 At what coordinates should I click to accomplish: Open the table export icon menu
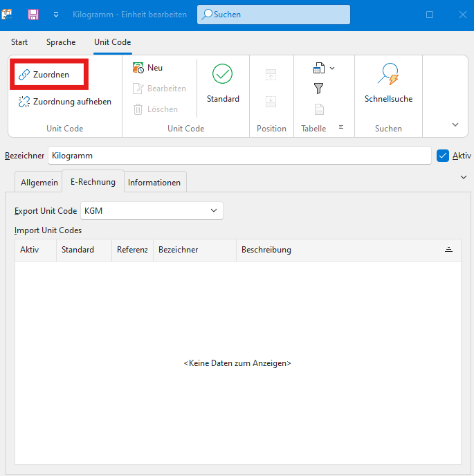pos(323,68)
